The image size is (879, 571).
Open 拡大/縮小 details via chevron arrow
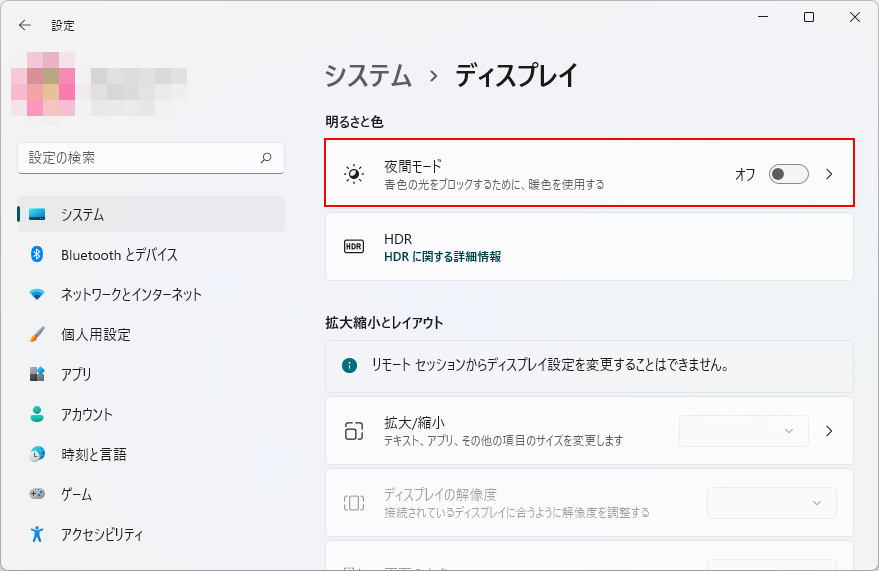coord(829,431)
